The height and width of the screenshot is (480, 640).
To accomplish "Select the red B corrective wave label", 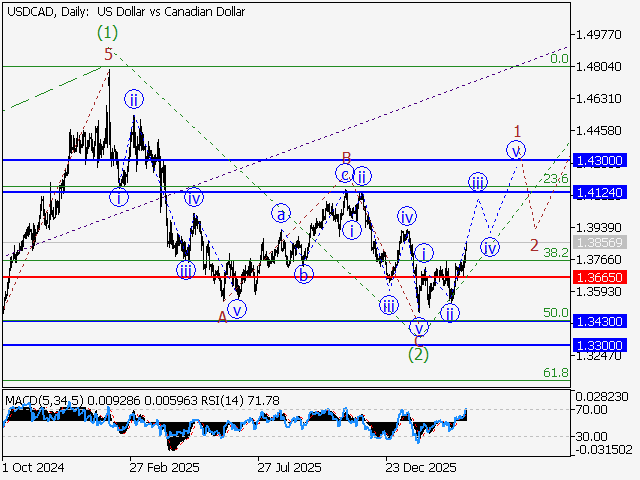I will (x=346, y=157).
